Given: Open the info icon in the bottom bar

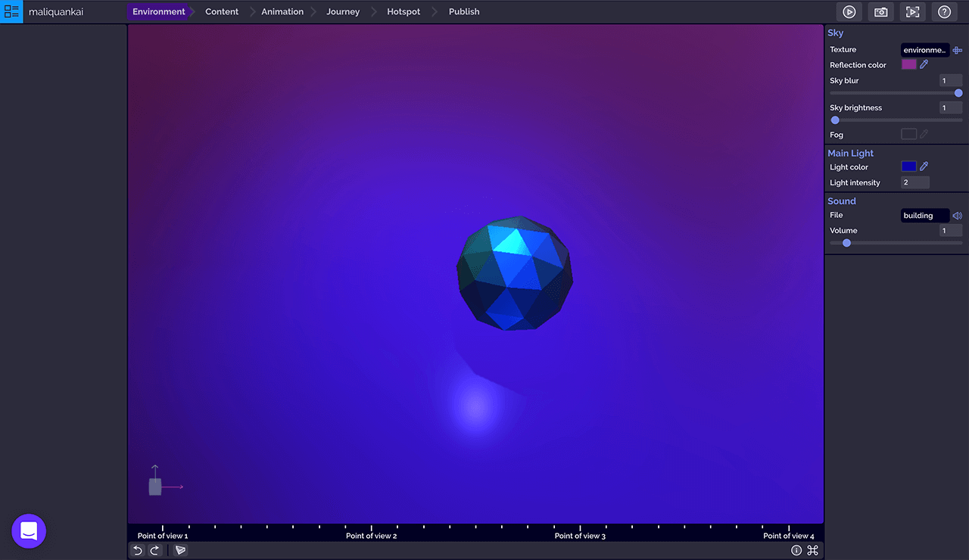Looking at the screenshot, I should pyautogui.click(x=796, y=550).
